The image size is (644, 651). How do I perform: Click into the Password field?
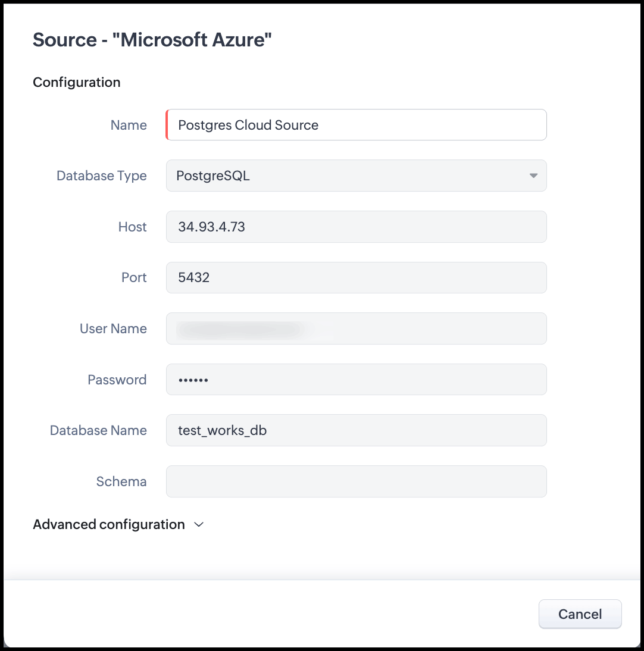(x=357, y=380)
